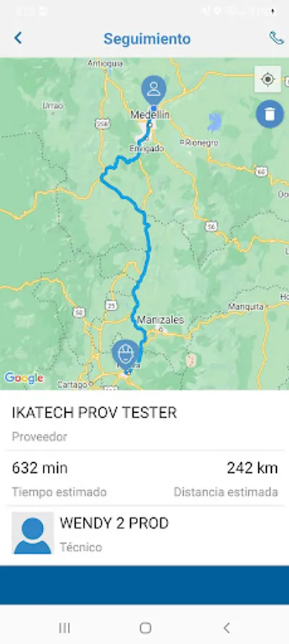289x644 pixels.
Task: Open Android recent apps button
Action: 64,628
